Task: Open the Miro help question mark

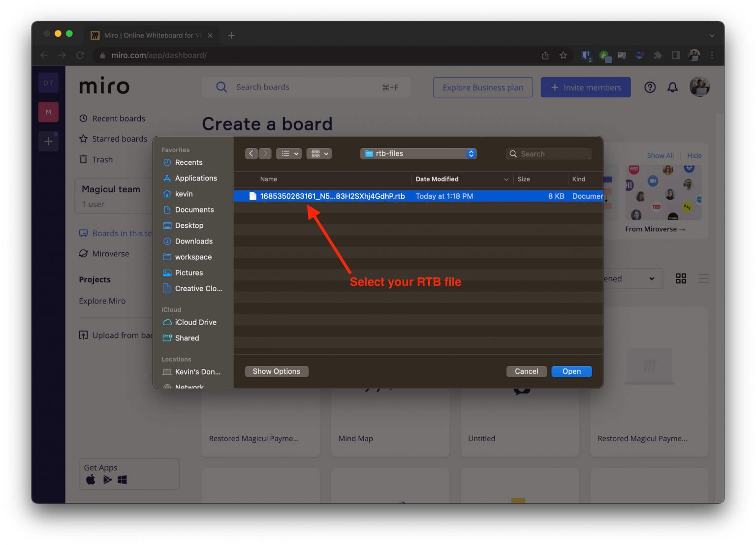Action: coord(650,87)
